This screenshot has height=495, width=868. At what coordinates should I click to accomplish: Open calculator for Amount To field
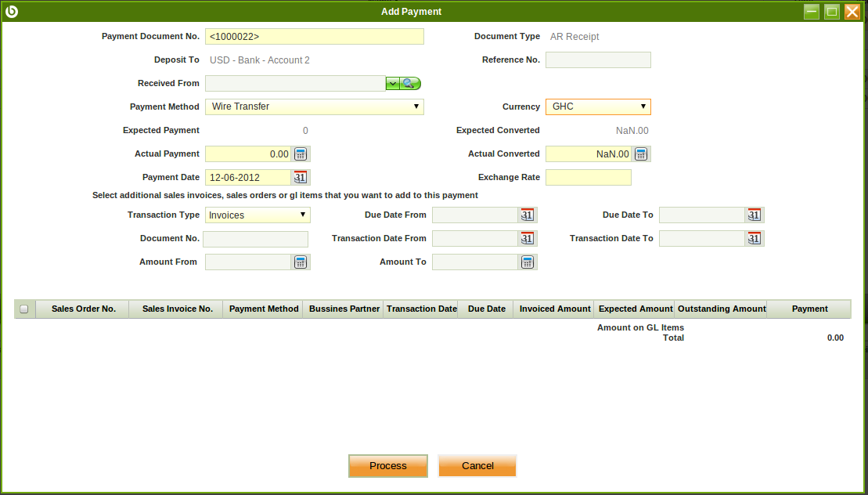pos(528,262)
